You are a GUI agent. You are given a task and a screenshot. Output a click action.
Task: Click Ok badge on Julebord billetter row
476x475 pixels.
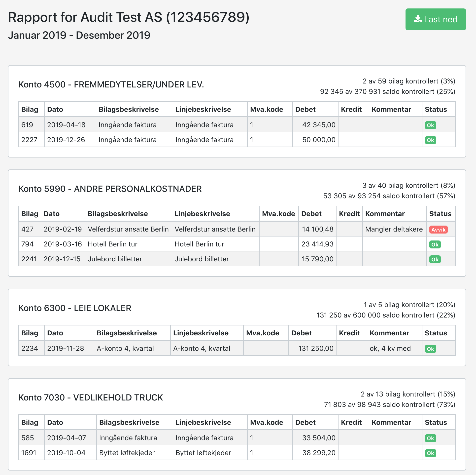point(435,259)
